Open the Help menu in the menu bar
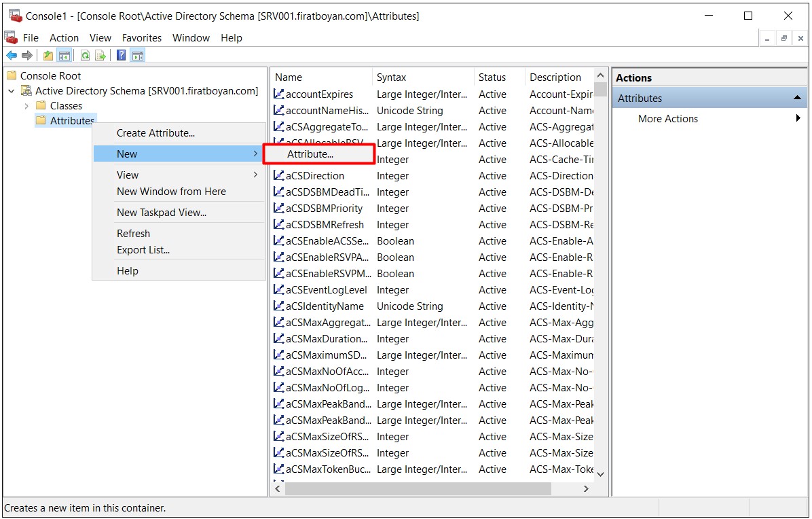 tap(231, 38)
